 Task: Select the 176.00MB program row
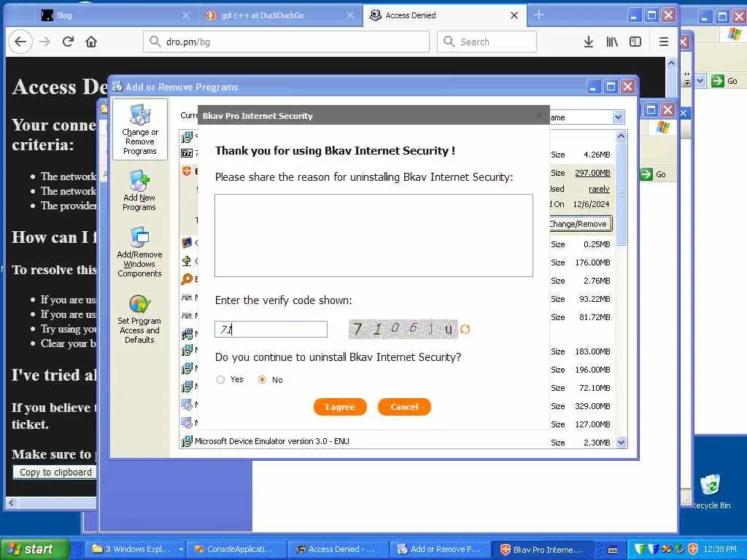click(x=398, y=262)
